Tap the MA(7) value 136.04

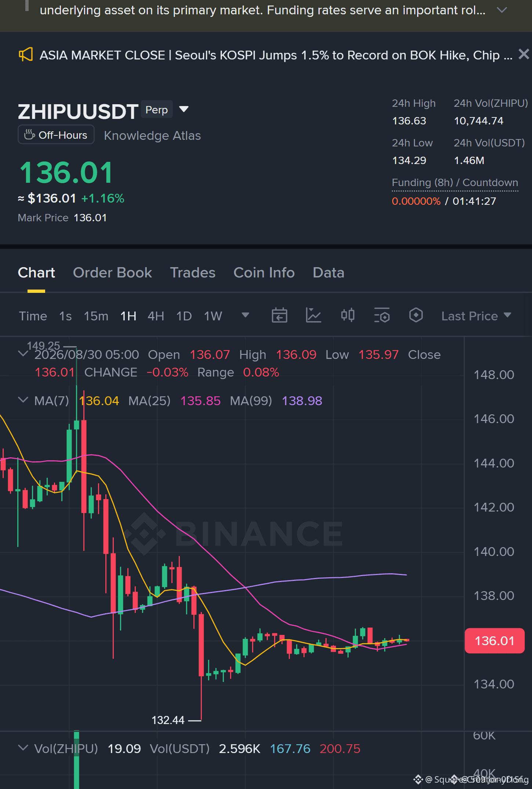[x=99, y=401]
